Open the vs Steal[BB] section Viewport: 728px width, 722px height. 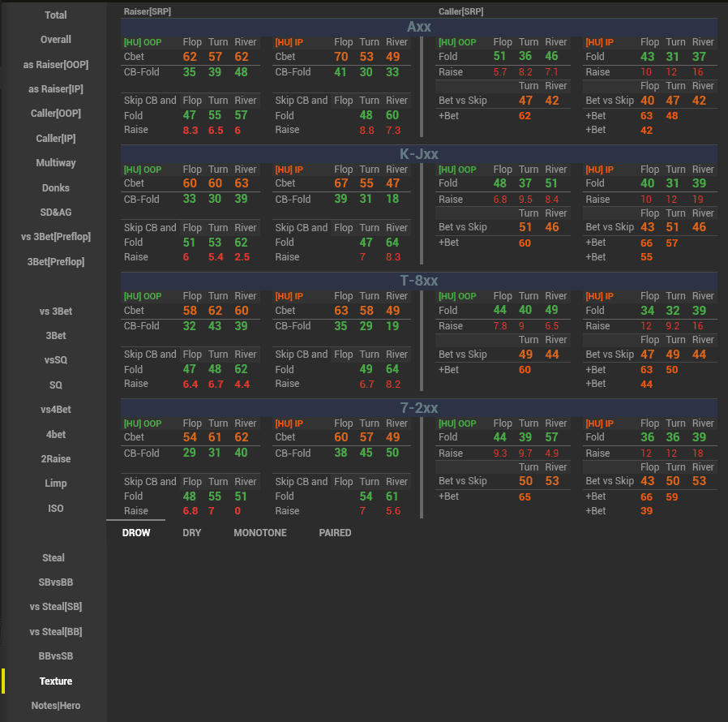(x=56, y=632)
